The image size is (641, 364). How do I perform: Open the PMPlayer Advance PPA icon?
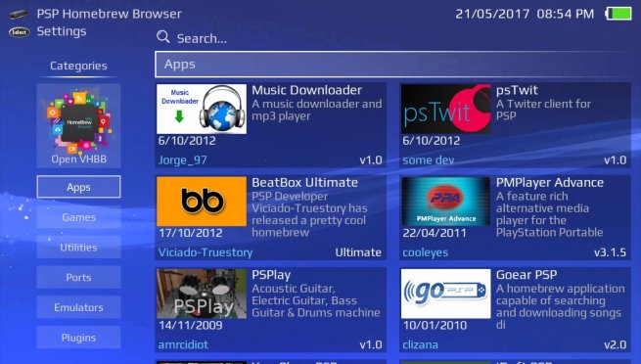(445, 201)
